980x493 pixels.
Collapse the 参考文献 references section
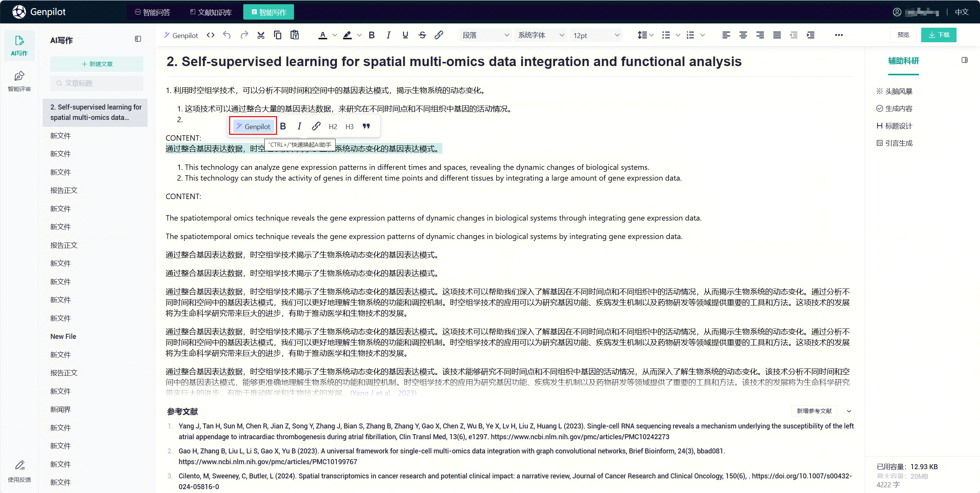(x=849, y=411)
